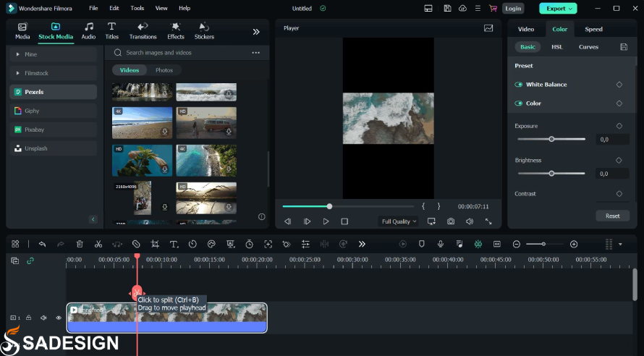Play the video preview
Image resolution: width=644 pixels, height=356 pixels.
(x=326, y=221)
